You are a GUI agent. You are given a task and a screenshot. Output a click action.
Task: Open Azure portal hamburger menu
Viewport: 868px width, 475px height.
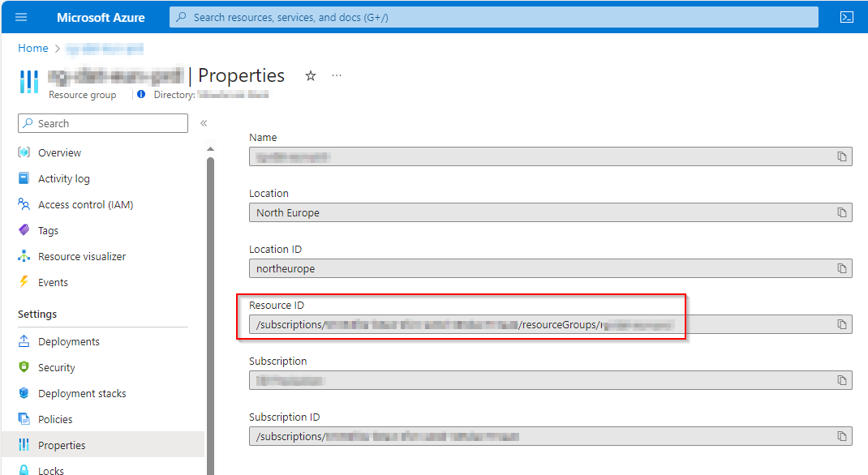pyautogui.click(x=20, y=16)
